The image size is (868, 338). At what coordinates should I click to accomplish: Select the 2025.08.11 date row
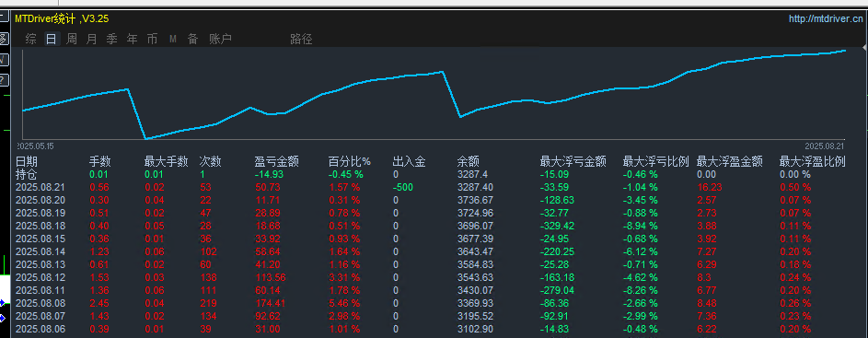pos(41,290)
